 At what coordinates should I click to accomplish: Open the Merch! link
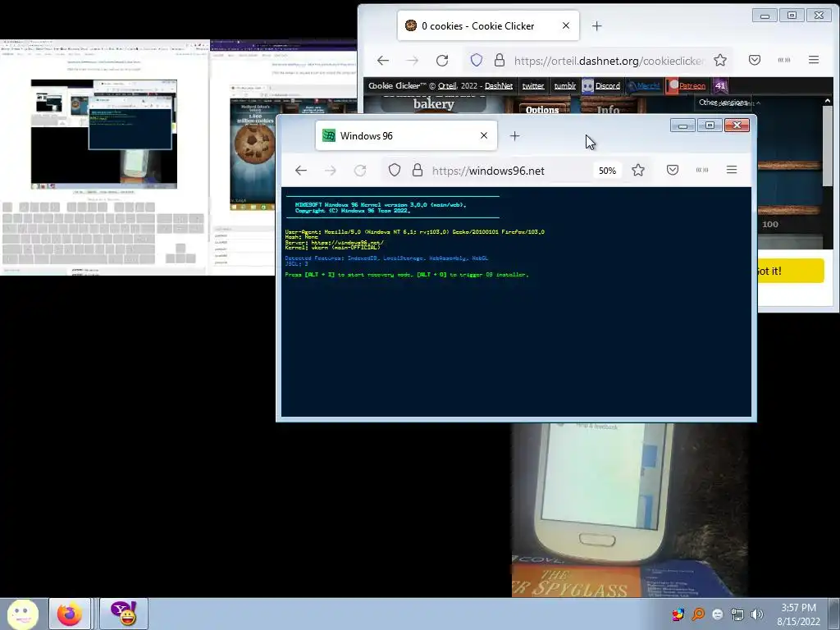643,85
